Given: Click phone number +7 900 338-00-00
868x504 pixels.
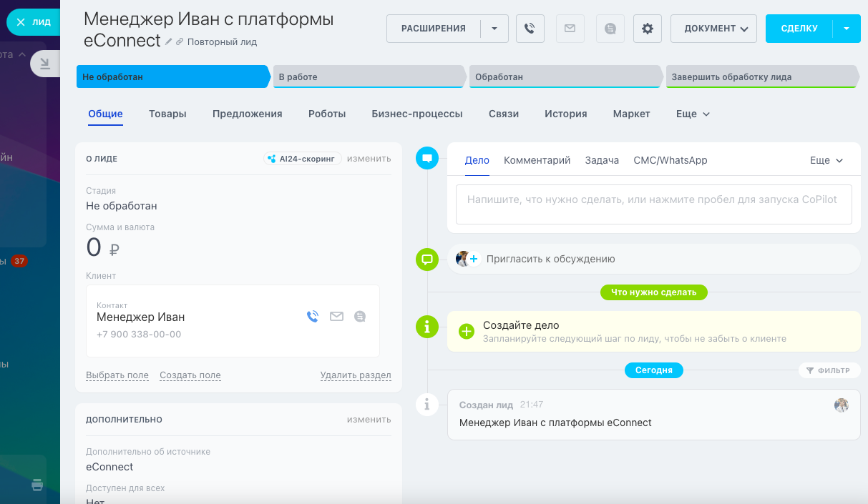Looking at the screenshot, I should click(x=139, y=335).
